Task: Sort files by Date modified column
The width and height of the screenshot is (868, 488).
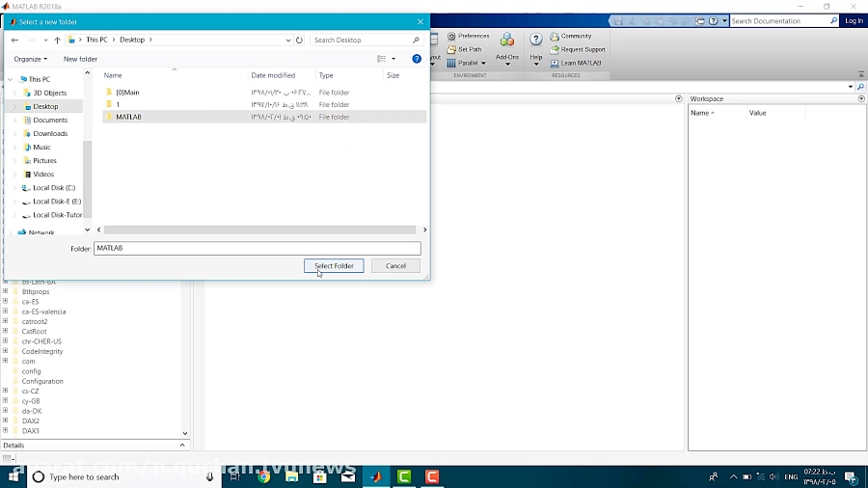Action: [x=273, y=75]
